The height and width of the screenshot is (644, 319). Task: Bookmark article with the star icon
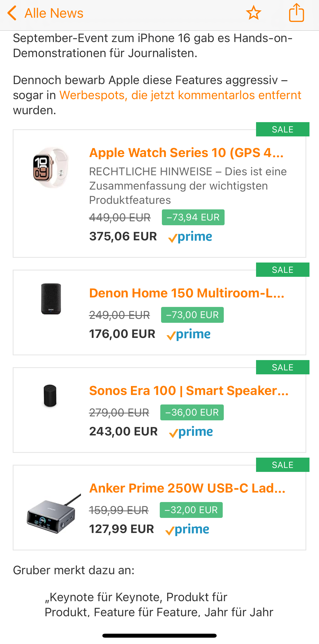253,13
